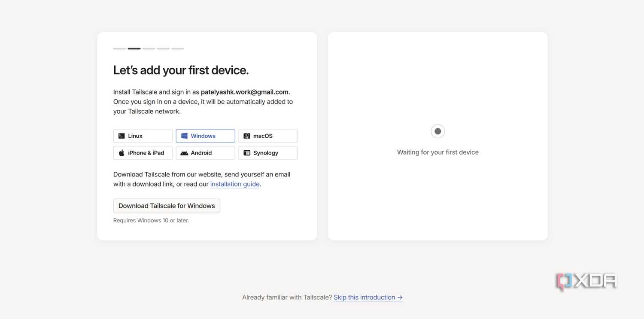Select the Linux terminal icon
The image size is (644, 319).
[x=122, y=136]
